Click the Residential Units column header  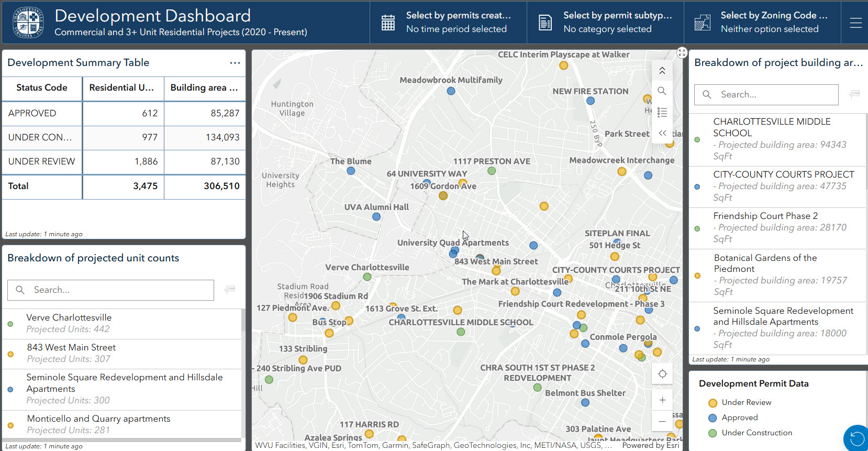[123, 88]
